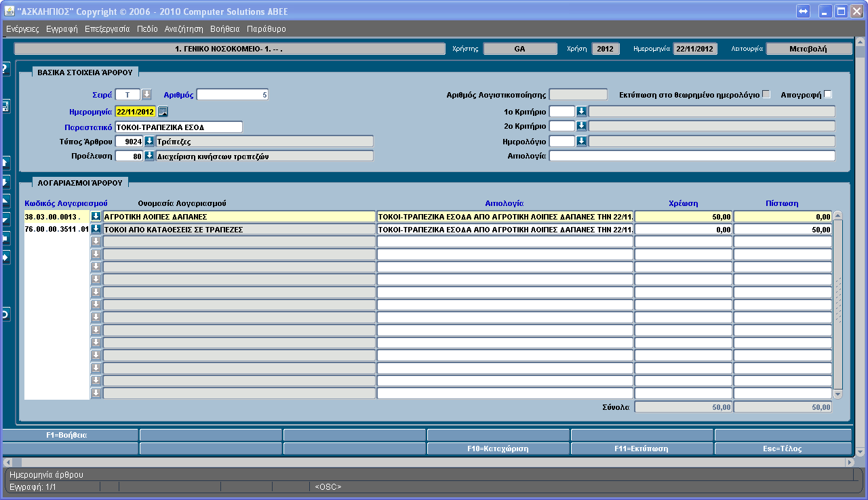The width and height of the screenshot is (868, 500).
Task: Open the Ημερολόγιο lookup arrow
Action: [581, 141]
